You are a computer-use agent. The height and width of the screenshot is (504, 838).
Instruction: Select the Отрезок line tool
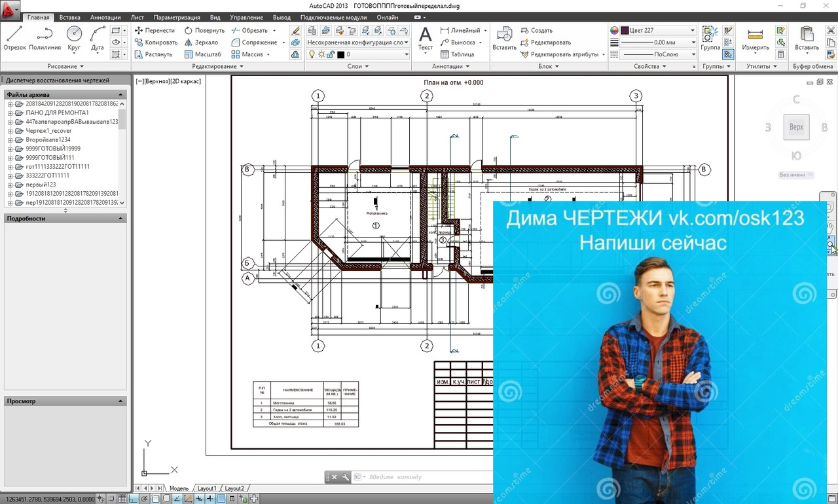pos(14,39)
